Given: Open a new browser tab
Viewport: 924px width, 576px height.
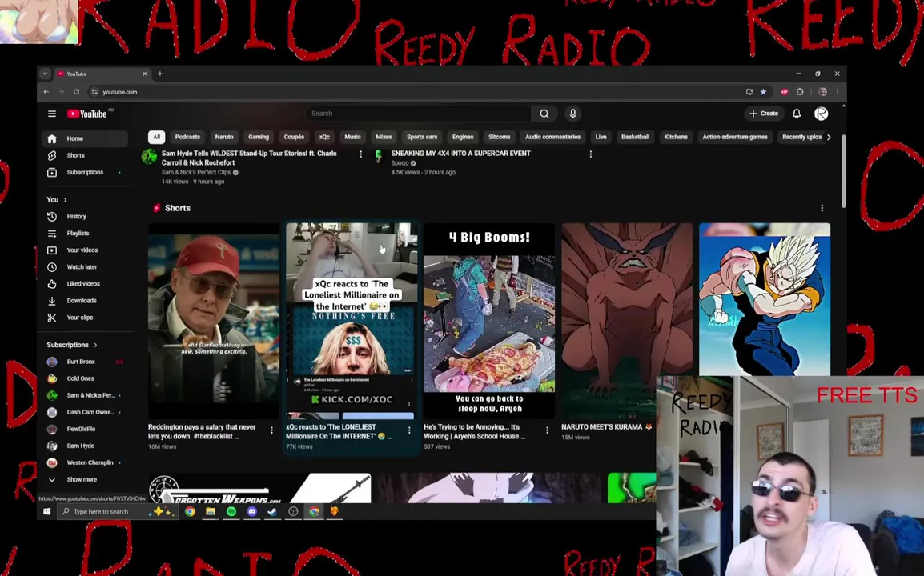Looking at the screenshot, I should pyautogui.click(x=159, y=74).
